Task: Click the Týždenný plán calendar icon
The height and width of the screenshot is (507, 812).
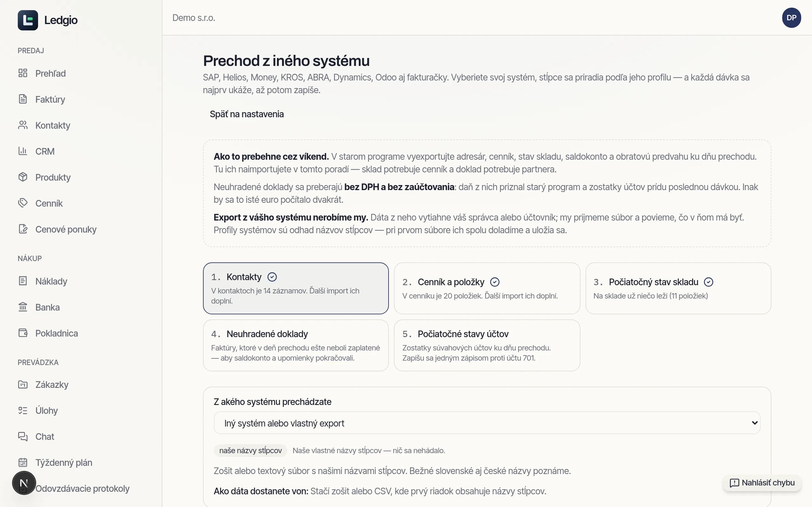Action: (x=23, y=462)
